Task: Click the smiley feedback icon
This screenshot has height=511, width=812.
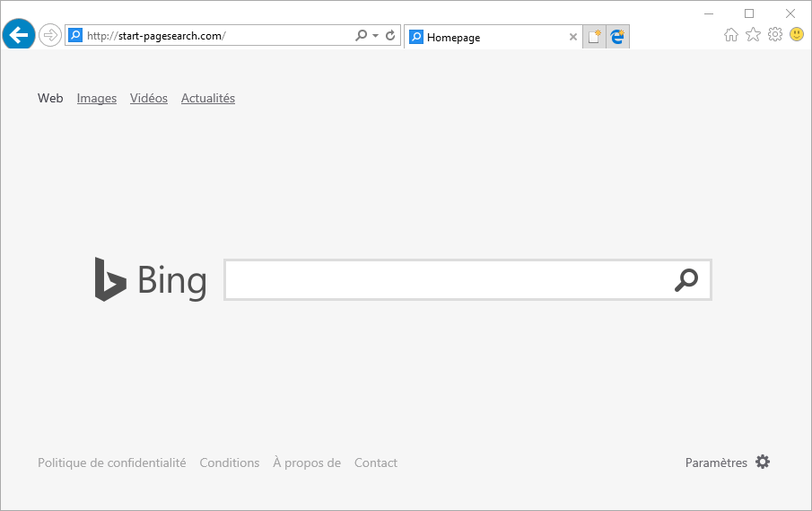Action: tap(797, 35)
